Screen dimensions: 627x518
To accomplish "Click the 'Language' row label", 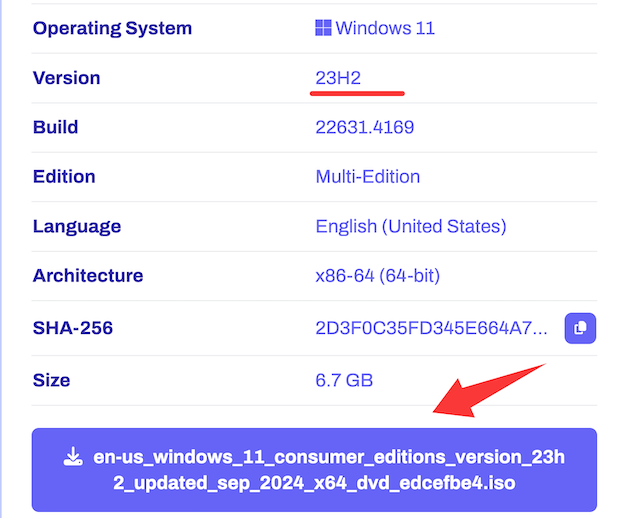I will pos(77,227).
